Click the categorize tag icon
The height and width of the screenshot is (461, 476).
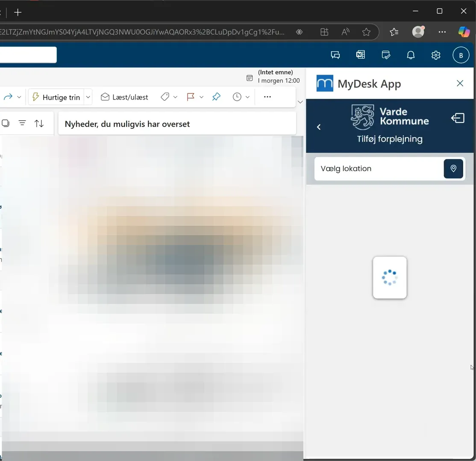(x=165, y=97)
